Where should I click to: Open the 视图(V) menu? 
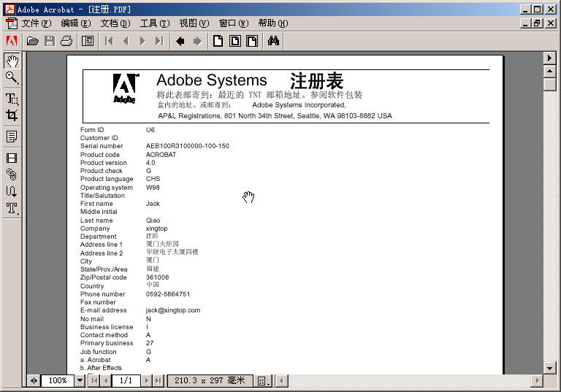(x=194, y=23)
